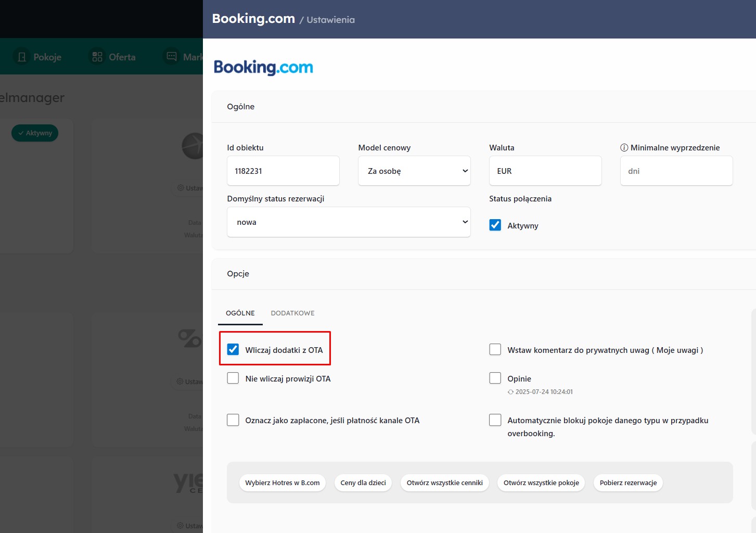The width and height of the screenshot is (756, 533).
Task: Switch to the DODATKOWE tab
Action: point(292,313)
